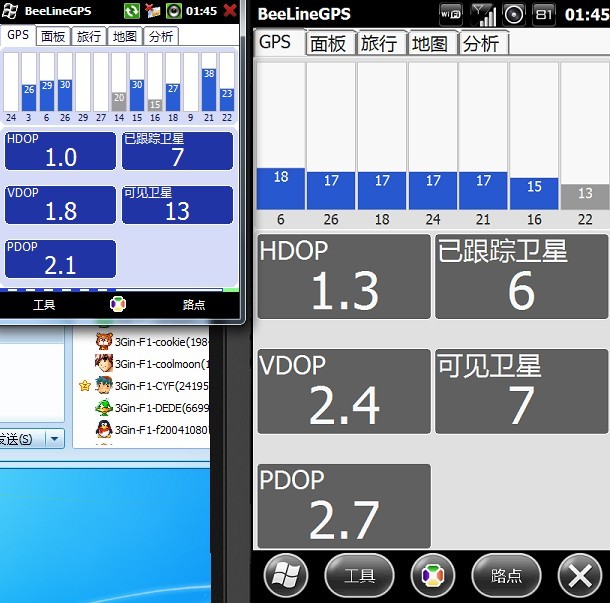Tap the battery 81 indicator in the large window
This screenshot has width=610, height=603.
(543, 15)
